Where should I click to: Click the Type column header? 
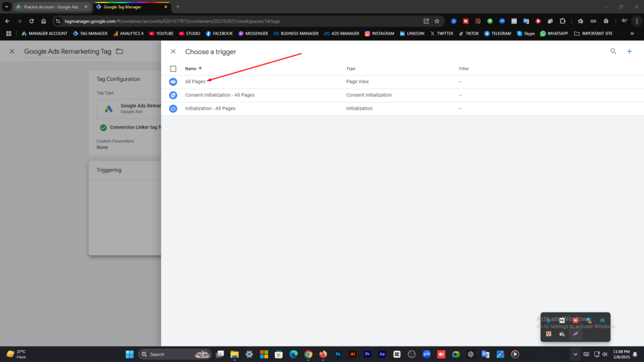click(x=351, y=69)
